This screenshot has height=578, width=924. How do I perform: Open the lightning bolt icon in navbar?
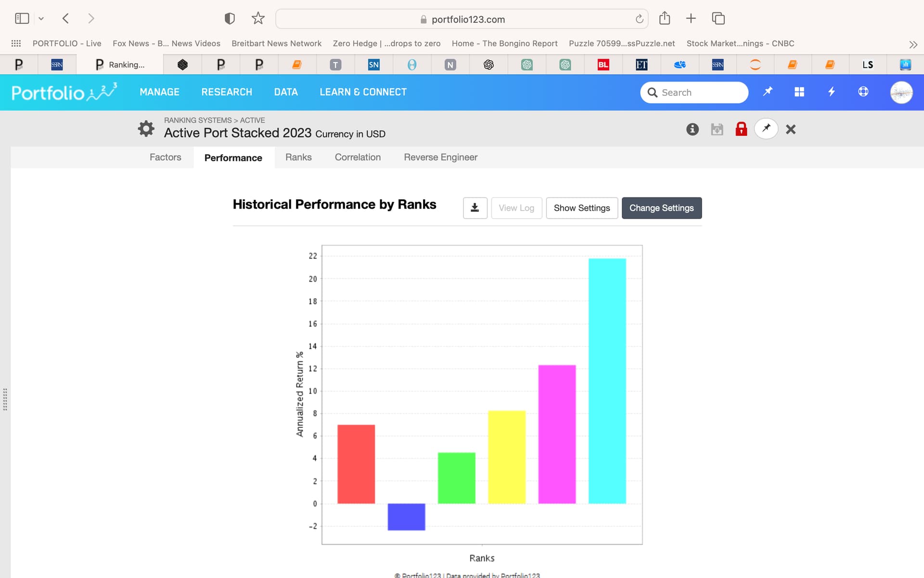click(x=831, y=92)
